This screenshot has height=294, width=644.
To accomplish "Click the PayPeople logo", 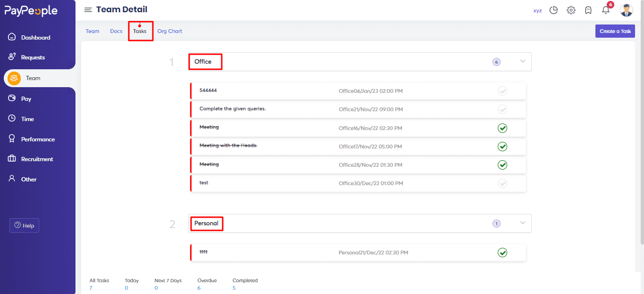I will point(31,10).
